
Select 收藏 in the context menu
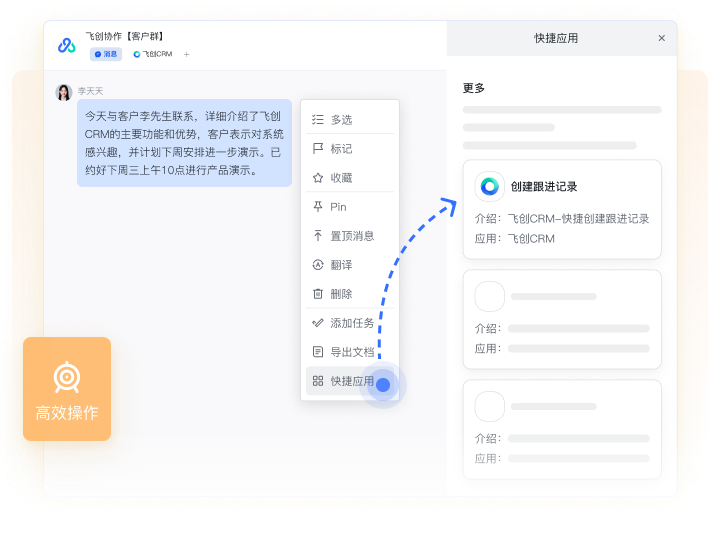point(350,178)
